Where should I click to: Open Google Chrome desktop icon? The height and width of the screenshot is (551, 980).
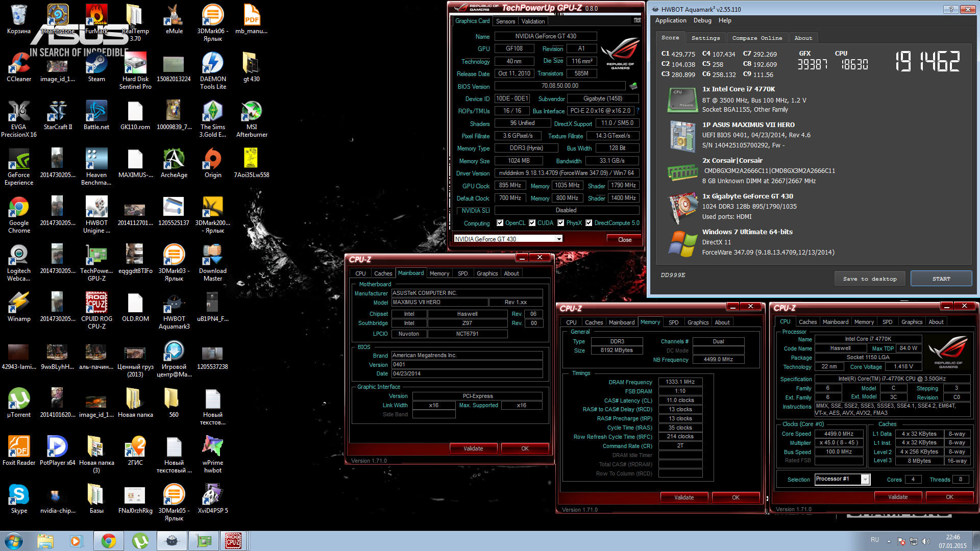point(19,215)
